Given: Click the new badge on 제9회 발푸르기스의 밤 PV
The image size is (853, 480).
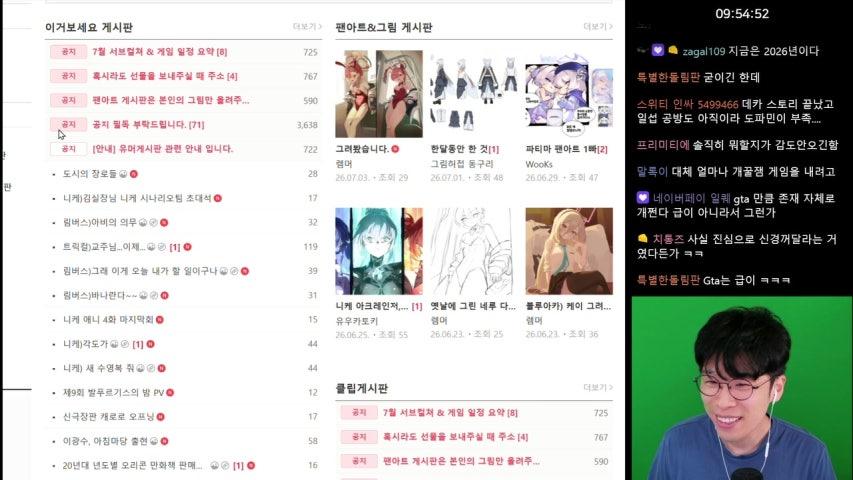Looking at the screenshot, I should (170, 392).
